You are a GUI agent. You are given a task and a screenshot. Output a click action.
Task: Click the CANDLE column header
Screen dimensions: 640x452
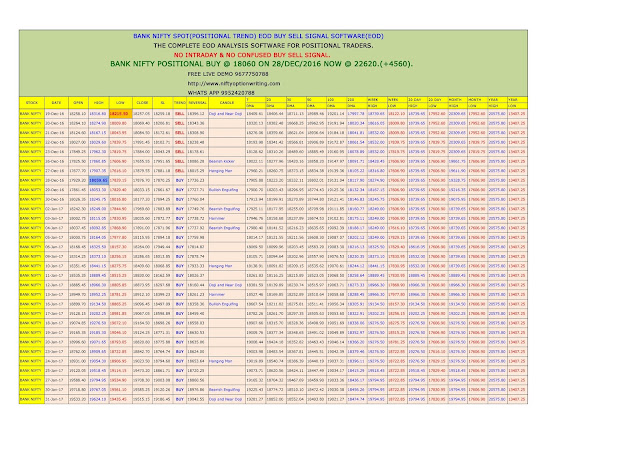227,103
